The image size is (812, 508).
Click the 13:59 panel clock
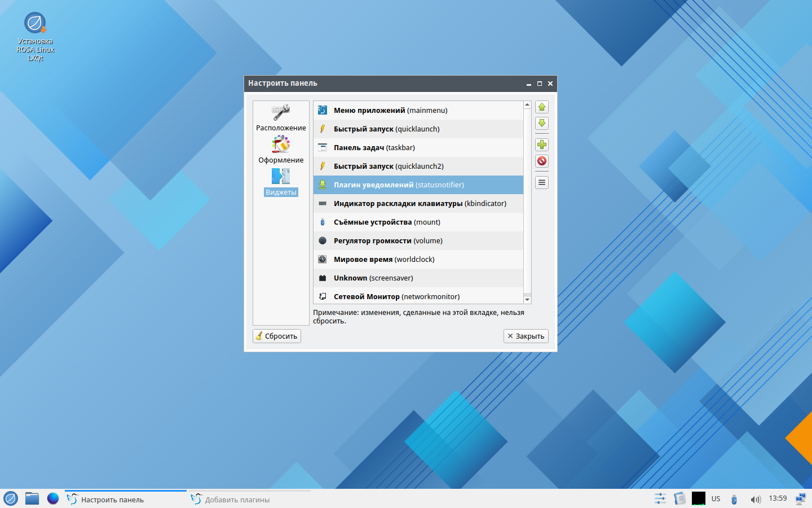778,498
